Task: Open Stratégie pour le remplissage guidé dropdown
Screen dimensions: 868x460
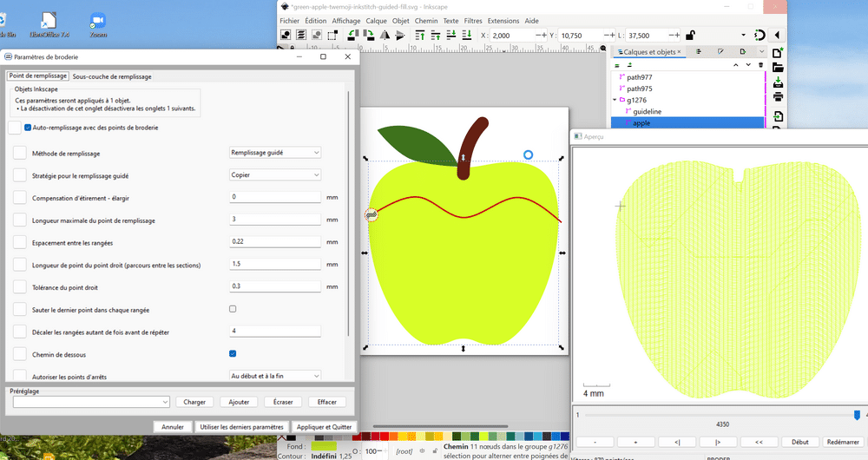Action: (275, 174)
